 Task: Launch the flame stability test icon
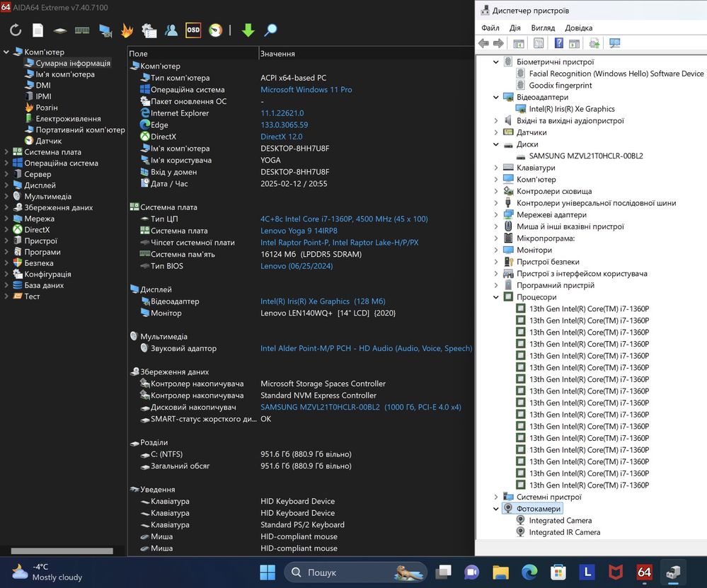(x=127, y=30)
